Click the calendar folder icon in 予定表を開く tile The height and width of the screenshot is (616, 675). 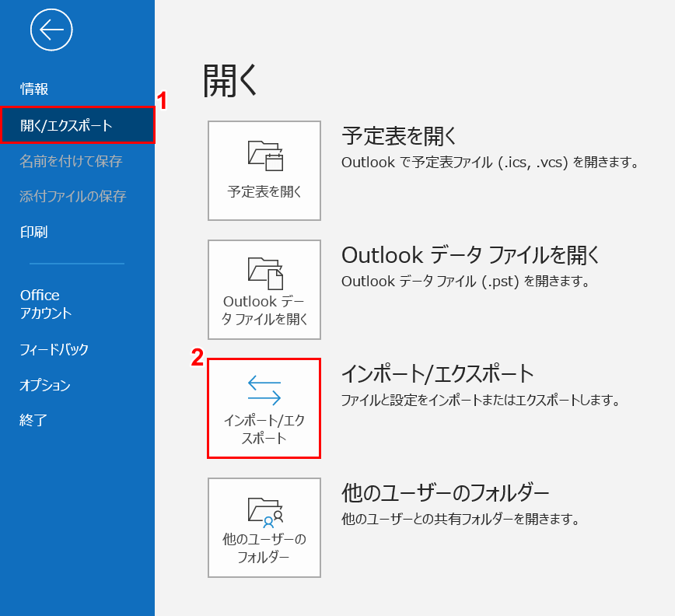coord(264,155)
